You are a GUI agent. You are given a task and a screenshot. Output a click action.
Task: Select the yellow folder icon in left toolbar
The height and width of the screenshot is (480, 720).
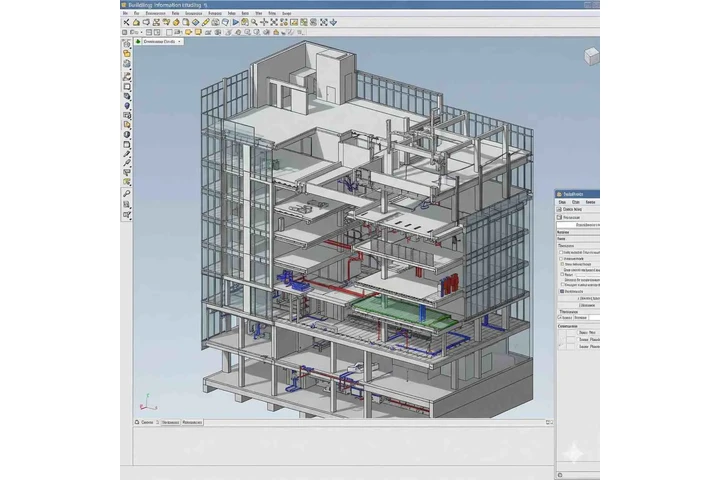coord(127,54)
